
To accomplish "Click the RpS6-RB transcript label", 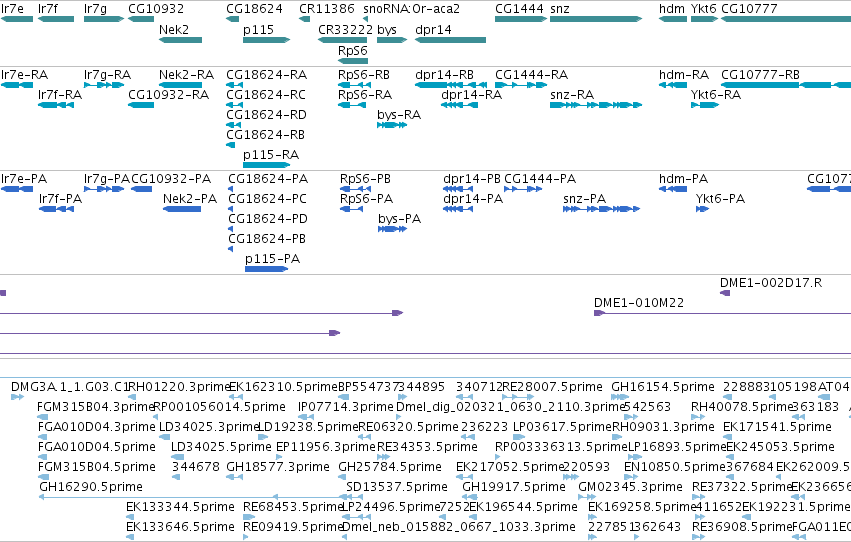I will (x=364, y=75).
